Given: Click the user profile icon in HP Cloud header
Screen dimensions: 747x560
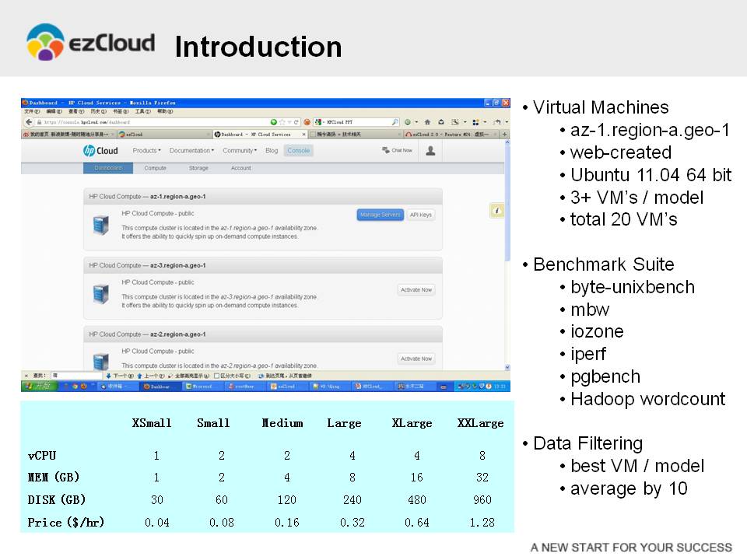Looking at the screenshot, I should coord(430,151).
